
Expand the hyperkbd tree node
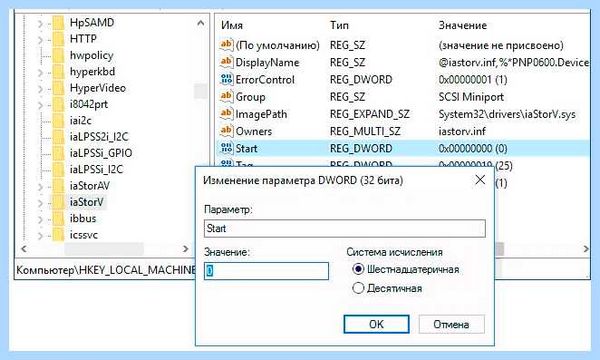[x=40, y=73]
